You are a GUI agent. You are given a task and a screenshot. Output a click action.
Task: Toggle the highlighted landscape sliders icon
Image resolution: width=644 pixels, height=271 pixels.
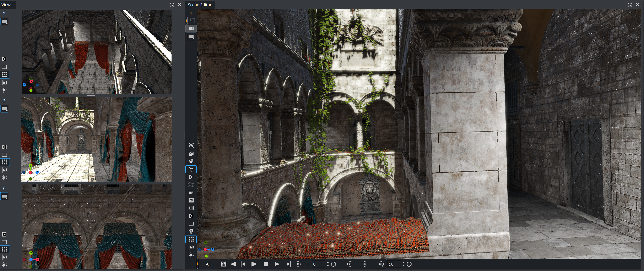[x=191, y=169]
